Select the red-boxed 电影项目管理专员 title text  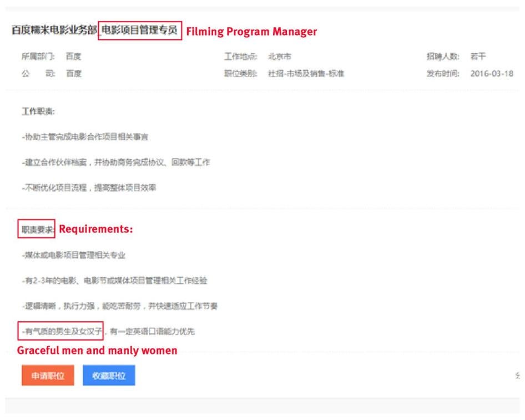140,31
